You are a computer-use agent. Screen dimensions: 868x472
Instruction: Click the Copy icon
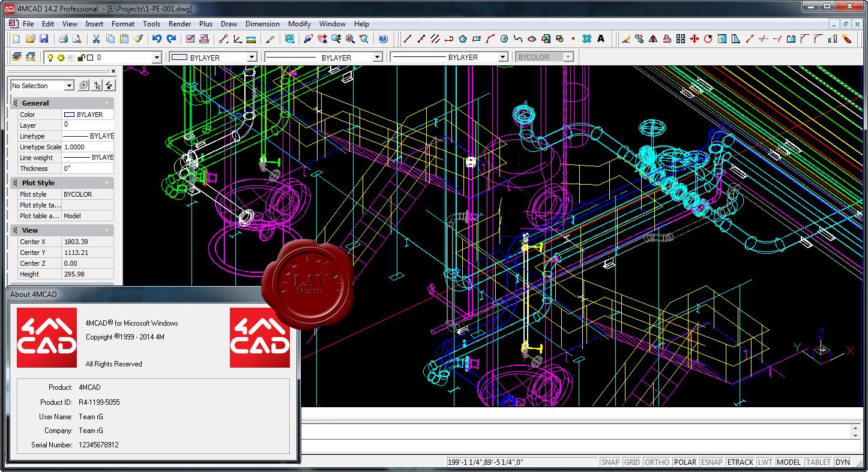[110, 39]
